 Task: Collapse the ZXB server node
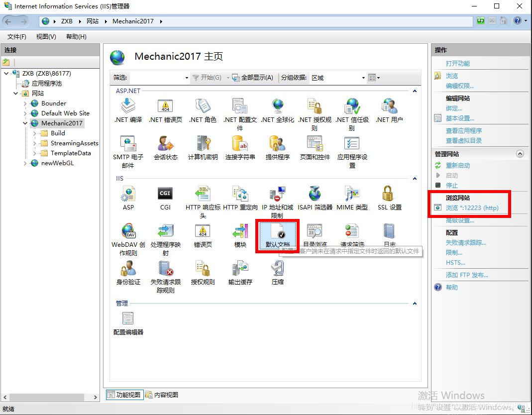(x=6, y=73)
